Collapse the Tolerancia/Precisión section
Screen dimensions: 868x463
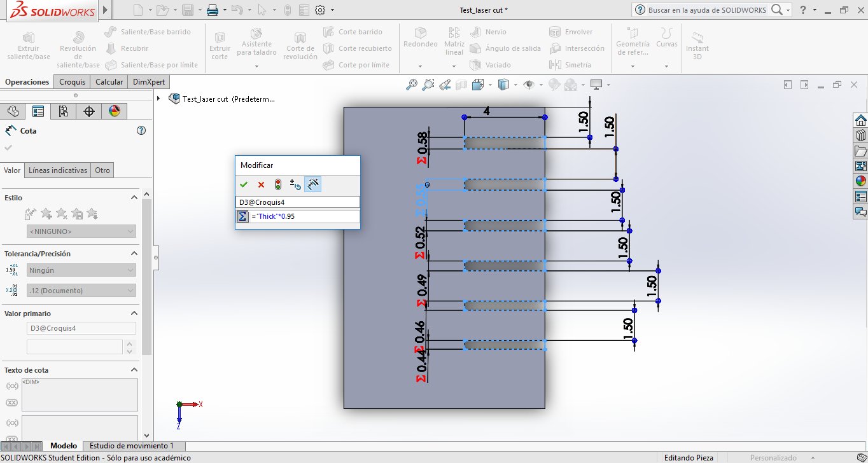click(x=134, y=254)
